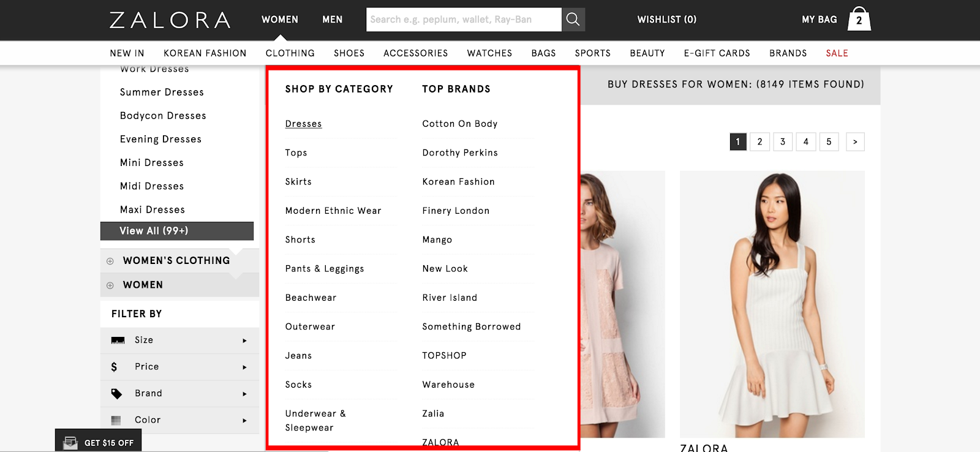Switch to the WOMEN tab

point(280,20)
